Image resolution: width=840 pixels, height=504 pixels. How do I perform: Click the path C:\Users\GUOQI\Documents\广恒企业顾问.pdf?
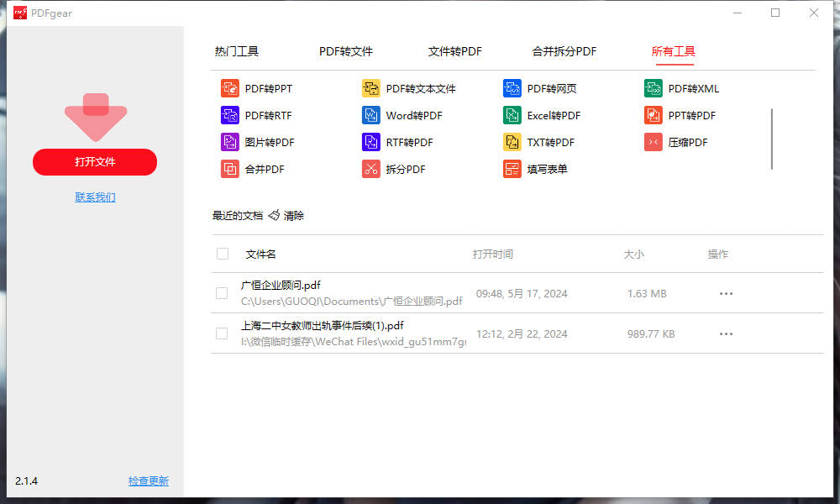(351, 301)
